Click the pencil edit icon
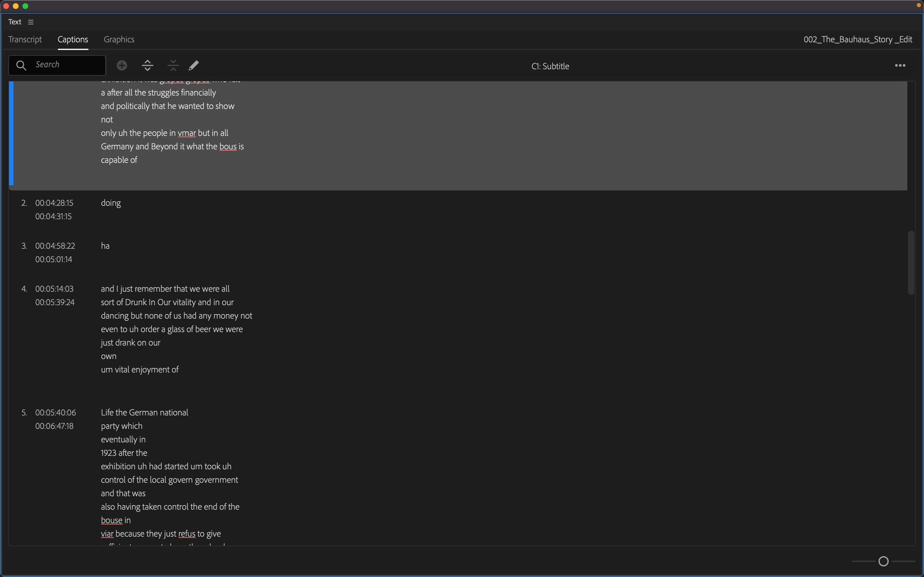Screen dimensions: 924x577 tap(193, 65)
